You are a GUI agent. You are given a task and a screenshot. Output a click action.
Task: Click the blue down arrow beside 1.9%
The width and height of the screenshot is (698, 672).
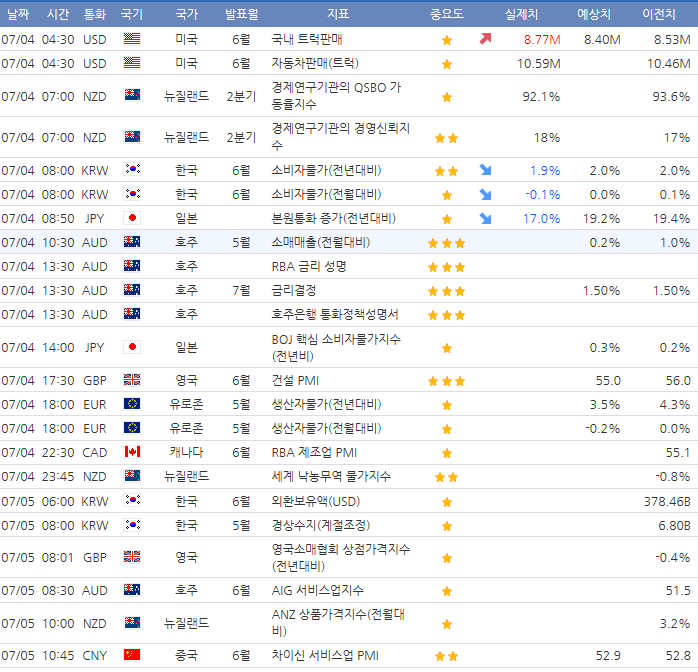[485, 170]
